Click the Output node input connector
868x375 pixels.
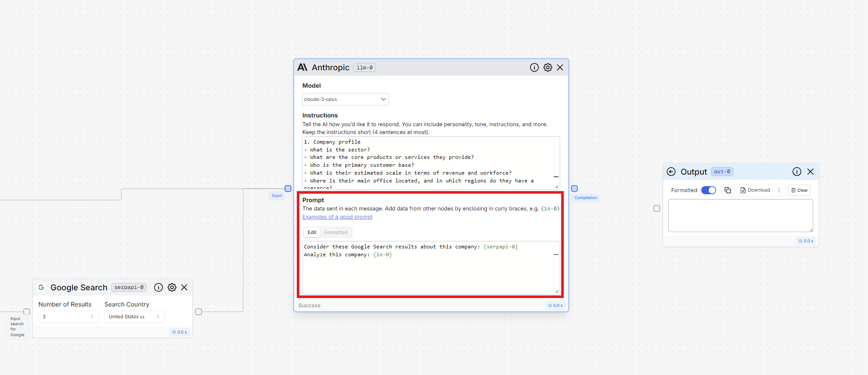(657, 209)
